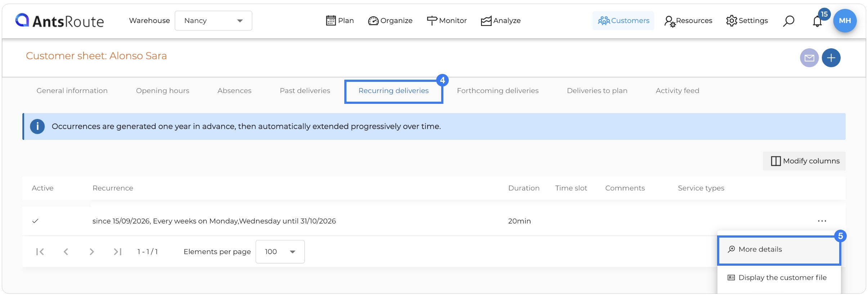Viewport: 868px width, 296px height.
Task: Click the Service types column header
Action: tap(701, 188)
